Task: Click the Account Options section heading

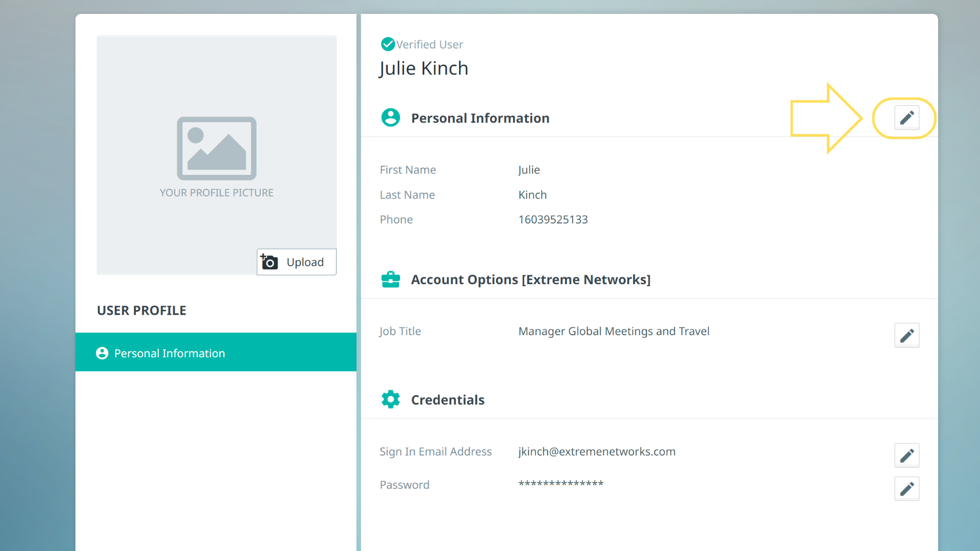Action: click(530, 280)
